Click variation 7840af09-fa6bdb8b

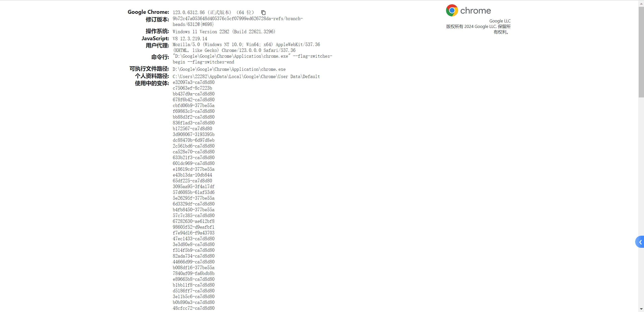194,273
